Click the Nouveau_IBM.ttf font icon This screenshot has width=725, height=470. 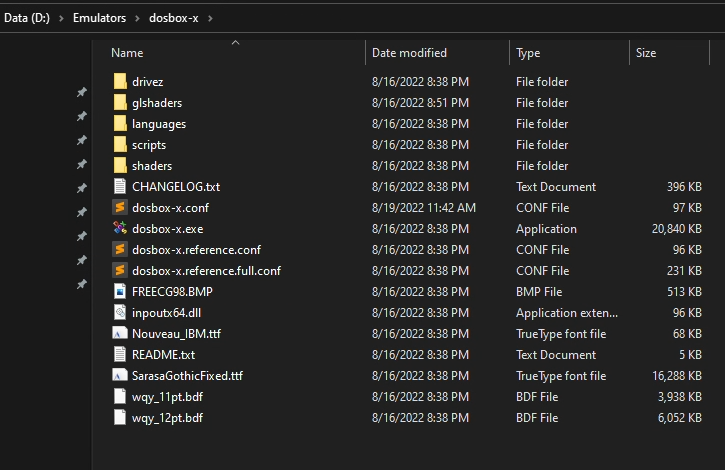click(120, 333)
